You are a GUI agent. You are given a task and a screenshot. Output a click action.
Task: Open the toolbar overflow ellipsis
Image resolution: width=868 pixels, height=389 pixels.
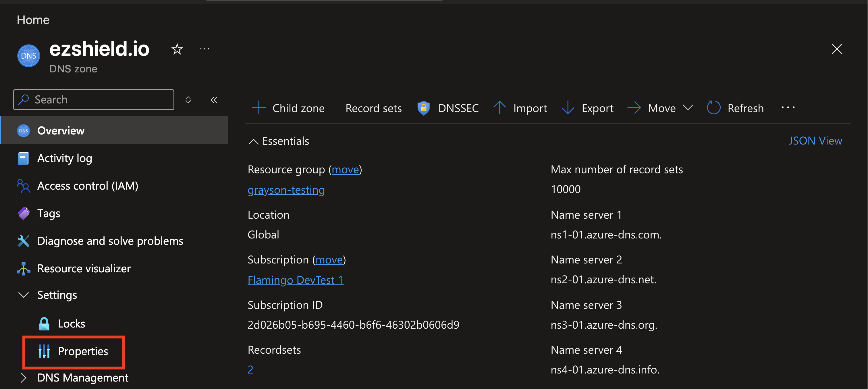click(x=788, y=107)
